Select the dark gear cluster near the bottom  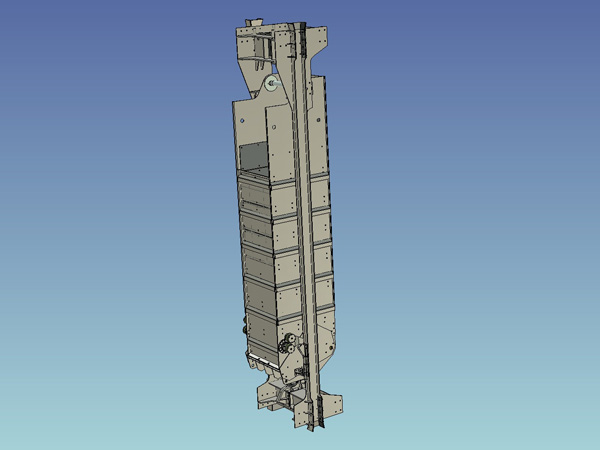tap(287, 347)
